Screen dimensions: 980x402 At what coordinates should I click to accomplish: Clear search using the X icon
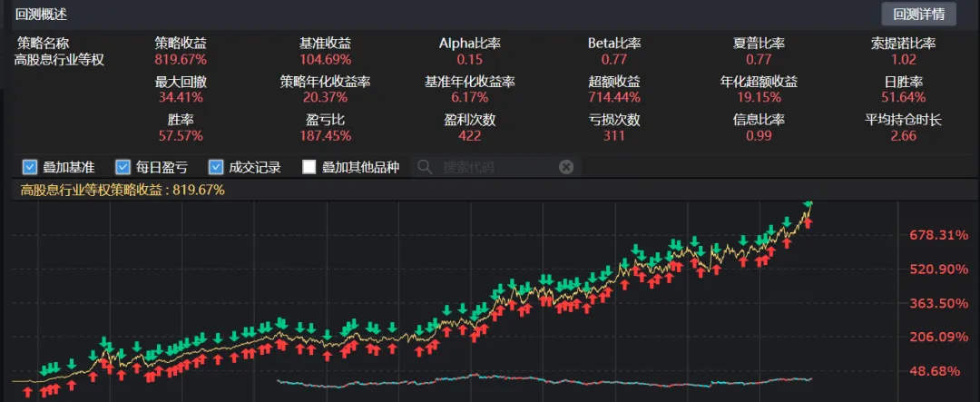tap(566, 167)
